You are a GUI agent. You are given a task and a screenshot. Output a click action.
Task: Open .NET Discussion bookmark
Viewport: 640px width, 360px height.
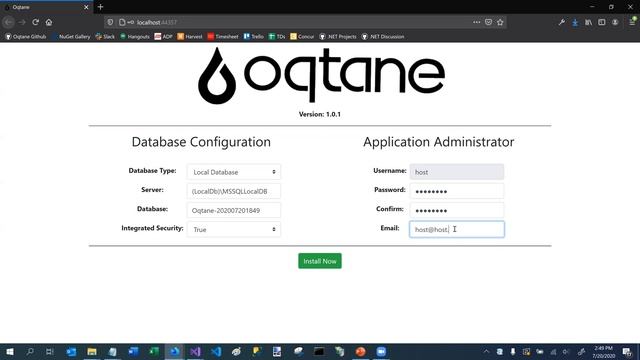383,37
